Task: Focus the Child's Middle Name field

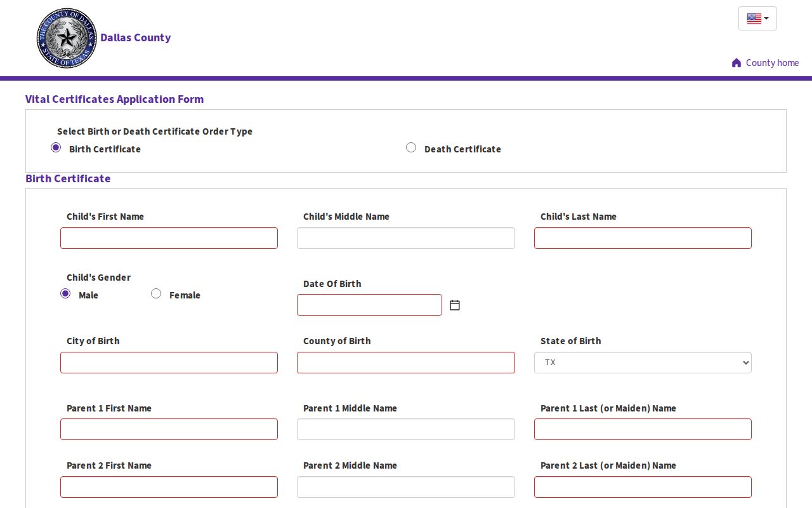Action: click(x=406, y=238)
